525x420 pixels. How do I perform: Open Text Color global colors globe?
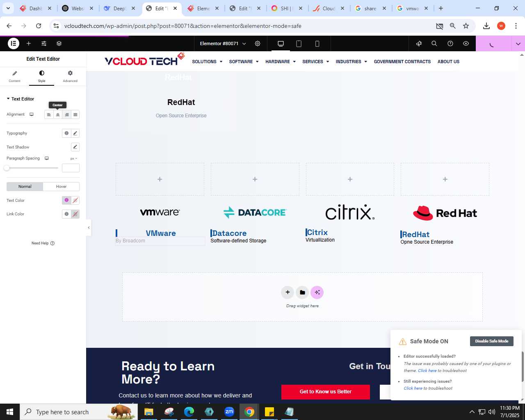pyautogui.click(x=66, y=200)
